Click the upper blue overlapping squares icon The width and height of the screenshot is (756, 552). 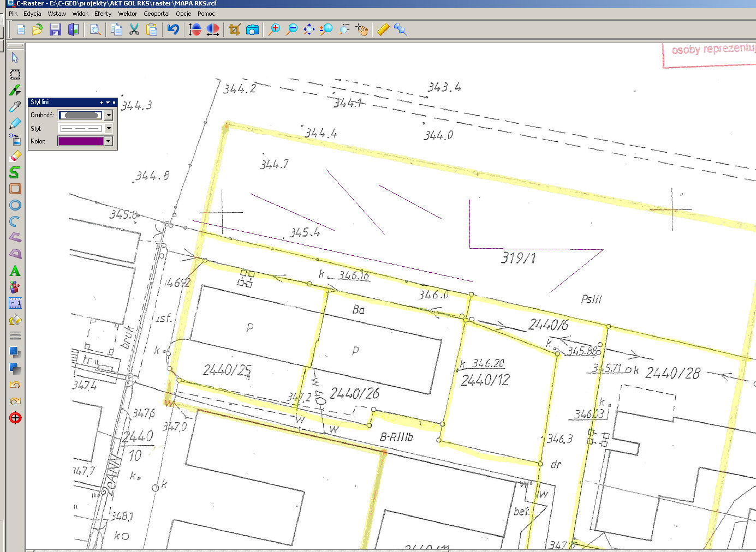coord(15,352)
